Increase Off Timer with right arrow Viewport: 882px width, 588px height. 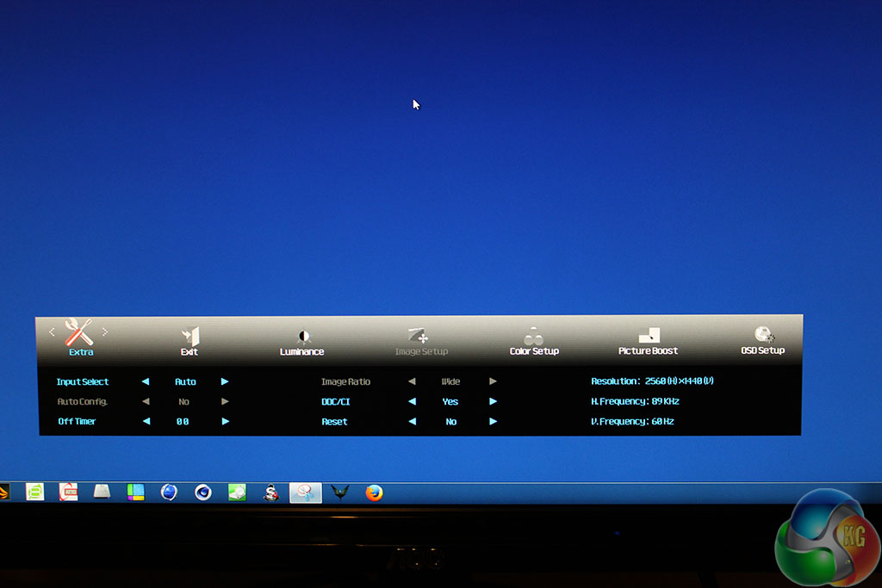pyautogui.click(x=226, y=421)
